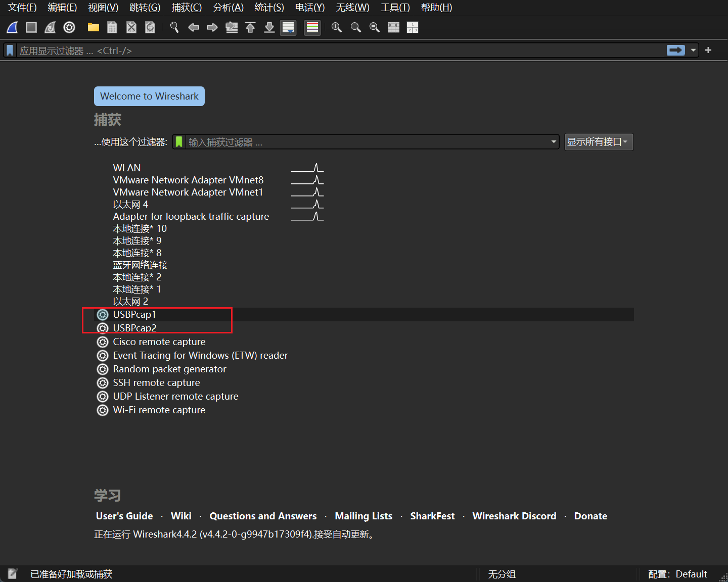Screen dimensions: 728x582
Task: Expand display filter history dropdown arrow
Action: pos(693,51)
